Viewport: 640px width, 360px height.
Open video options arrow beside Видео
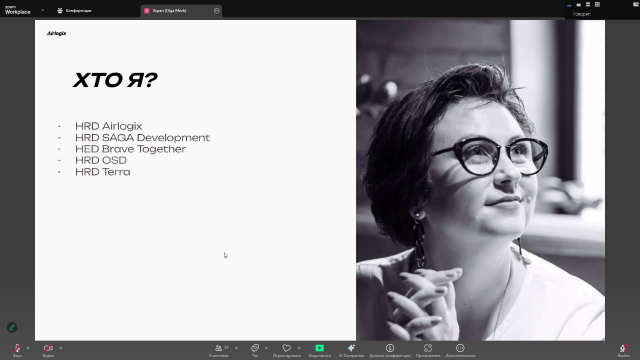click(60, 348)
